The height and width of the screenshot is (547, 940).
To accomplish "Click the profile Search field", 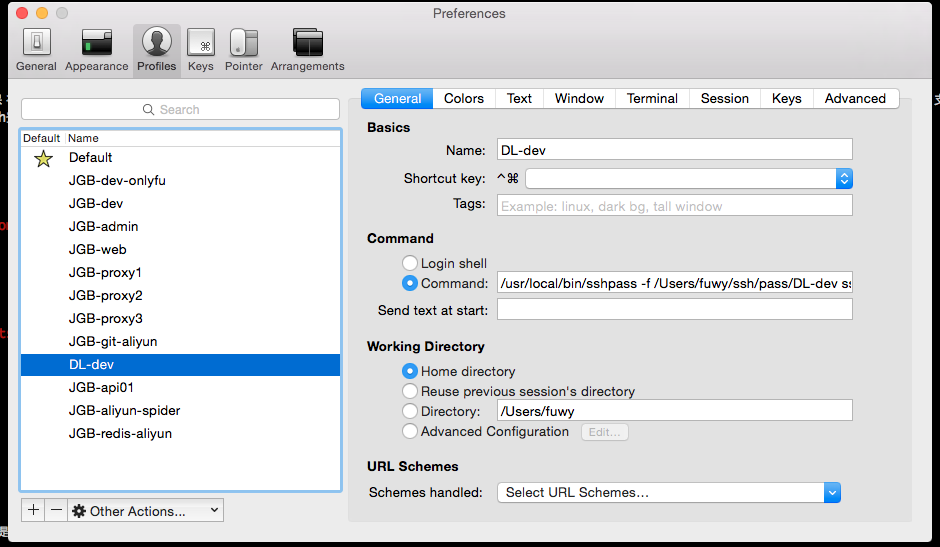I will point(180,109).
